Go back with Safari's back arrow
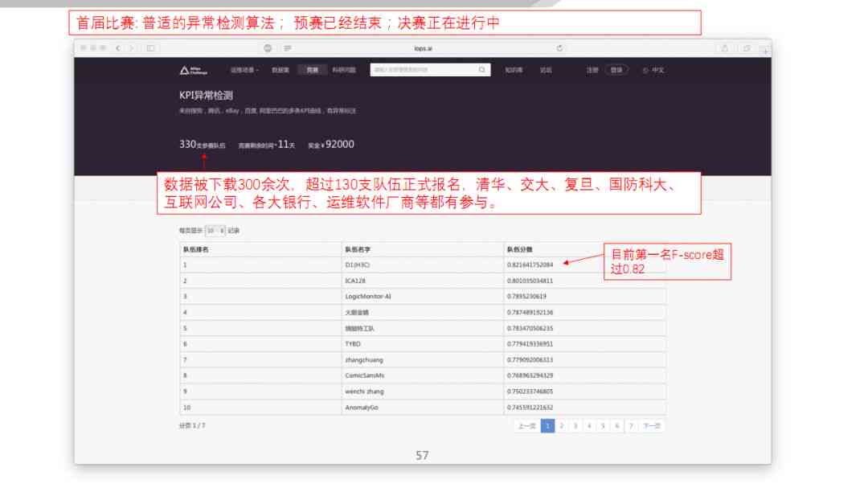Viewport: 868px width, 488px height. [x=118, y=48]
